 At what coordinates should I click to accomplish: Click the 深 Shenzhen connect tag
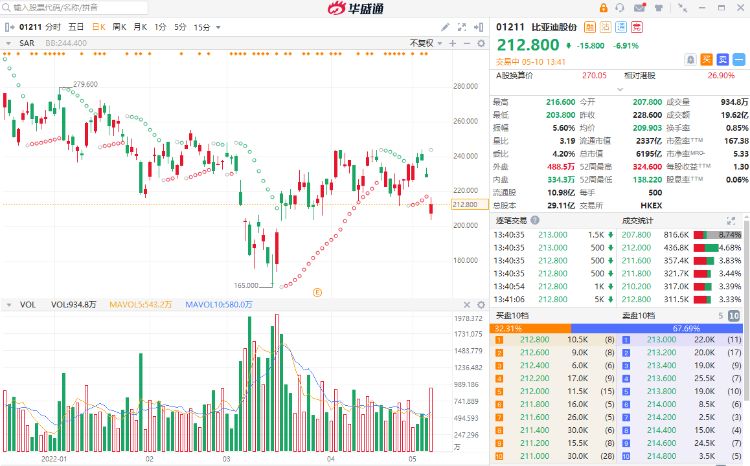click(x=621, y=27)
